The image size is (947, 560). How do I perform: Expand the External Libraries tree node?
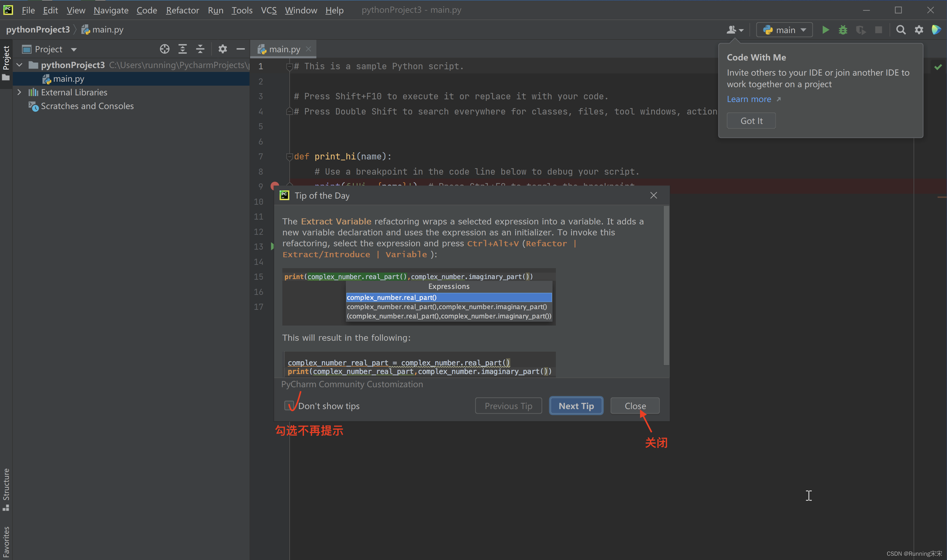coord(19,92)
